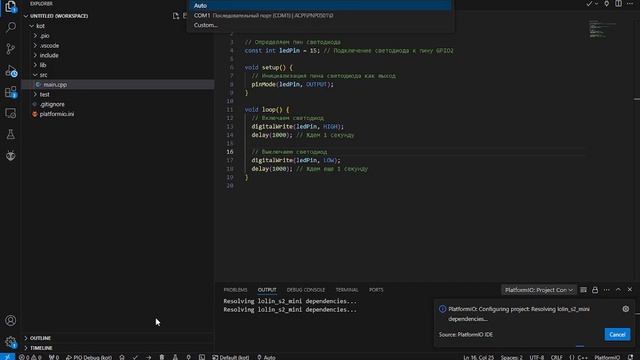This screenshot has width=640, height=360.
Task: Click PlatformIO Home icon in status bar
Action: point(122,357)
